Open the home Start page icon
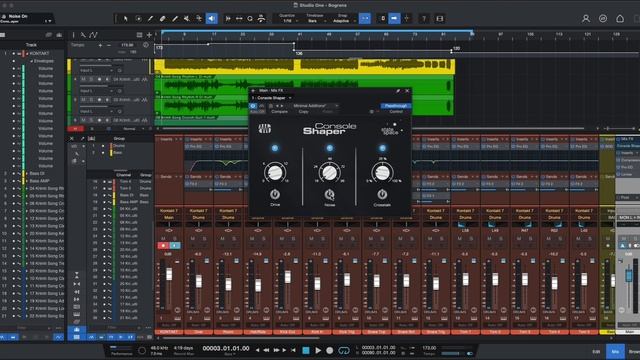The width and height of the screenshot is (640, 360). click(620, 18)
